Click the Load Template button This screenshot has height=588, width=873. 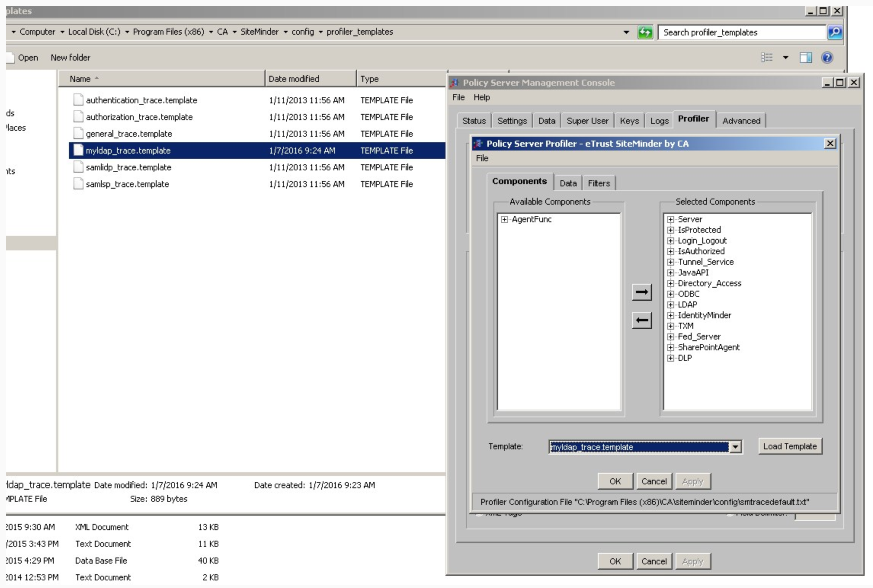coord(790,446)
